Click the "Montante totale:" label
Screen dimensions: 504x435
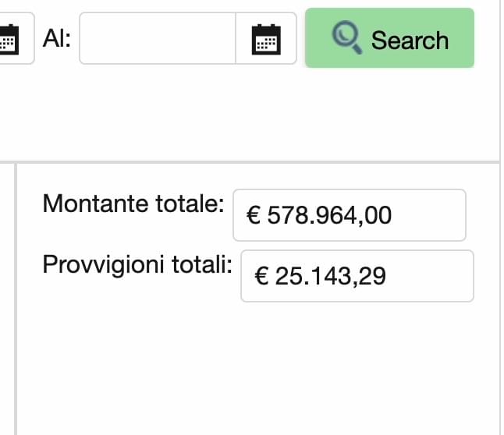click(133, 203)
